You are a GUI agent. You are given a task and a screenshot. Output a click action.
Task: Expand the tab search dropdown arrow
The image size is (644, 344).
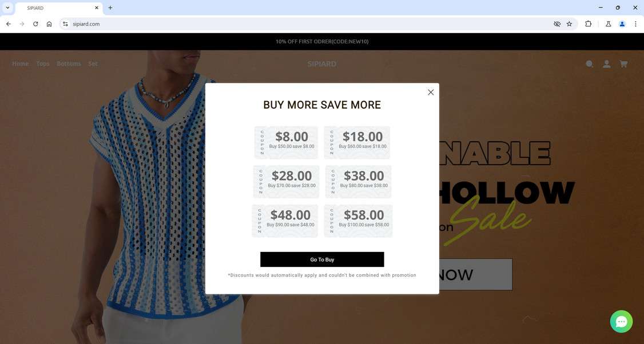7,8
